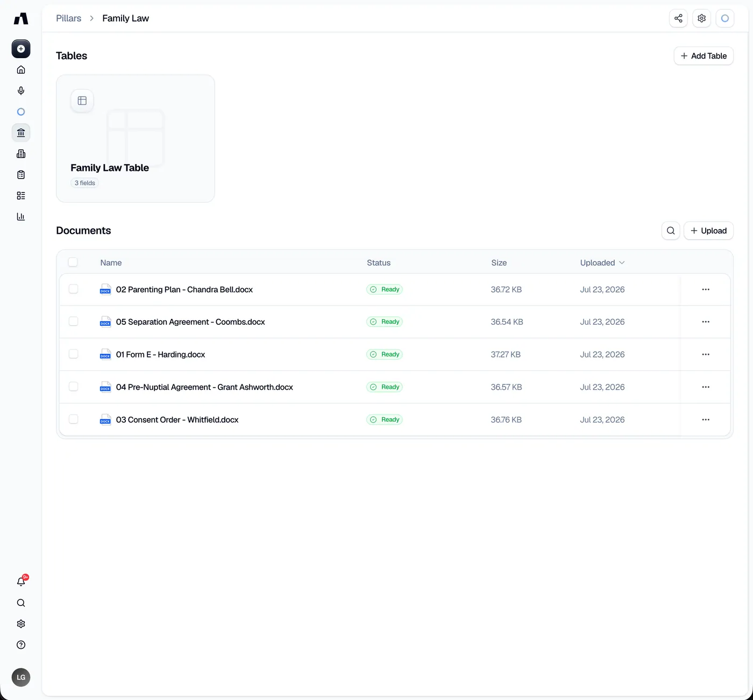Select the microphone icon in the sidebar
Viewport: 753px width, 700px height.
click(21, 91)
